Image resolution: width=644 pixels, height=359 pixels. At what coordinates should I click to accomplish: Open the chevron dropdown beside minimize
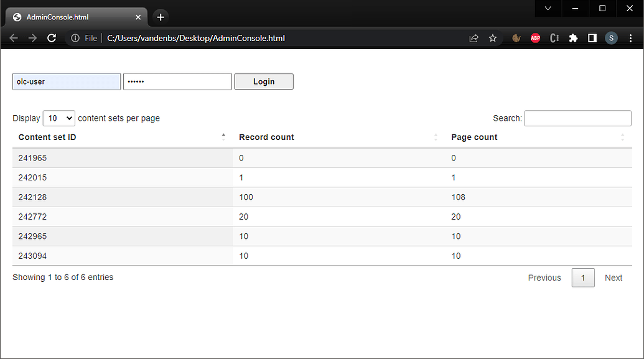(548, 9)
